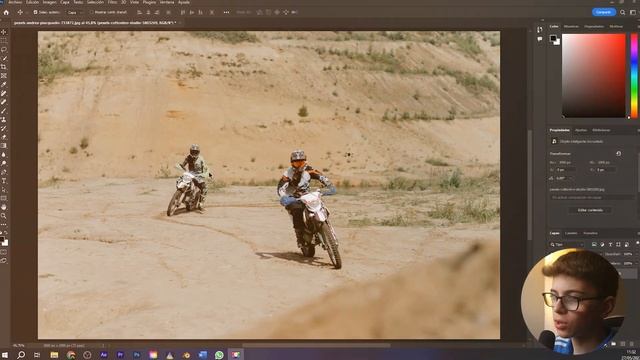The width and height of the screenshot is (640, 360).
Task: Expand status bar info arrow
Action: tap(103, 345)
